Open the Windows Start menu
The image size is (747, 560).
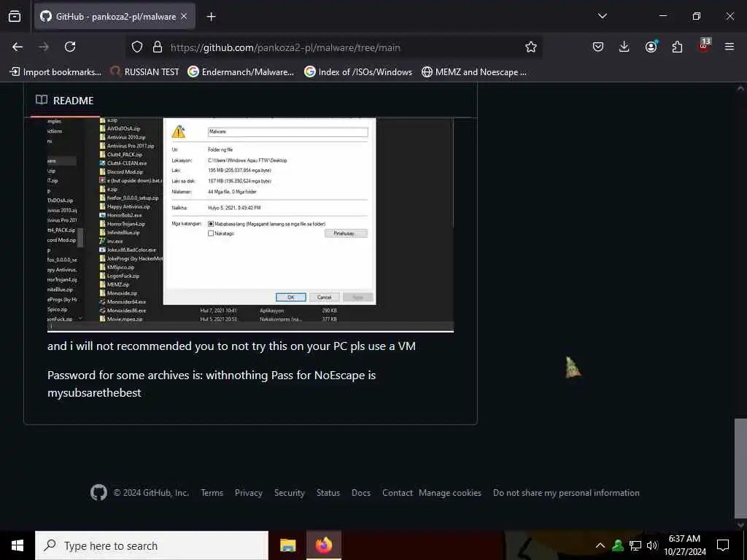click(18, 545)
